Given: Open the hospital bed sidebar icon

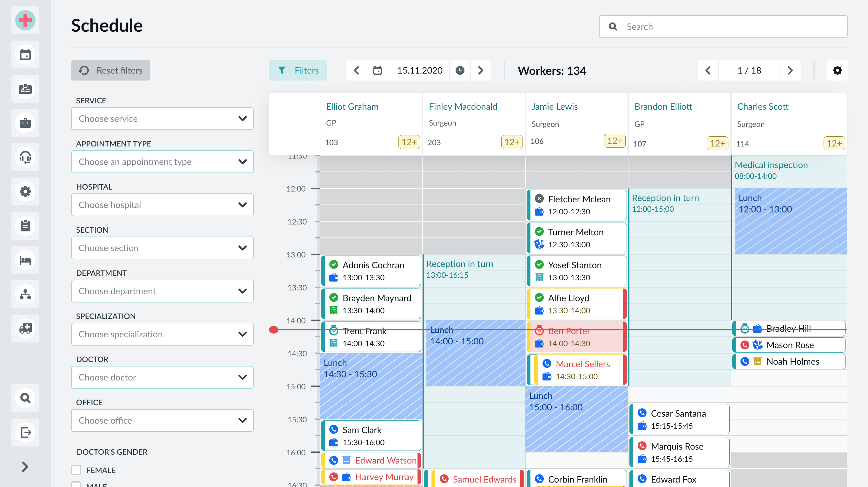Looking at the screenshot, I should point(25,260).
